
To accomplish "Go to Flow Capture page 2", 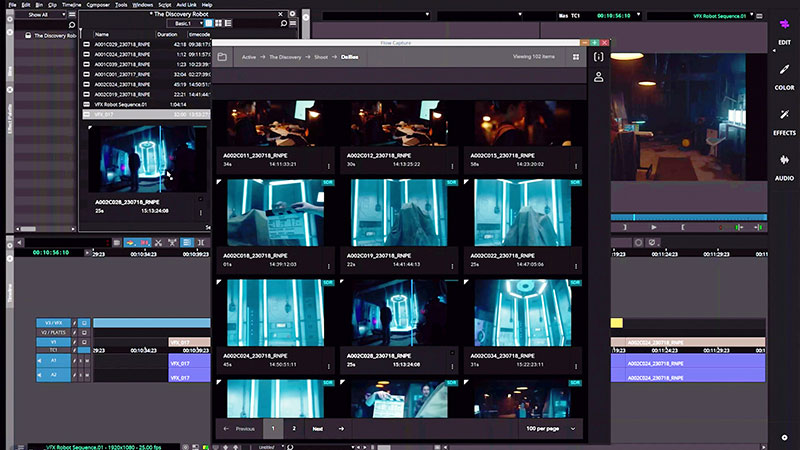I will [294, 429].
